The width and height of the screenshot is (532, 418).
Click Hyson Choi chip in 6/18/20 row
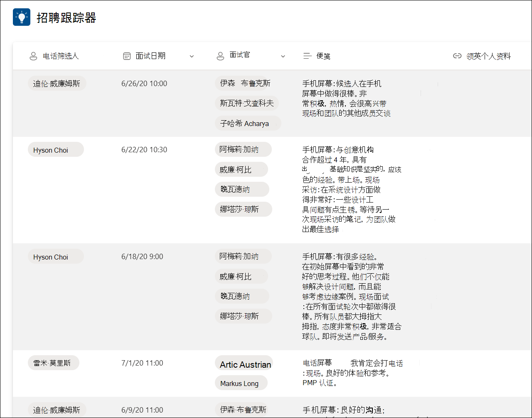click(x=56, y=257)
